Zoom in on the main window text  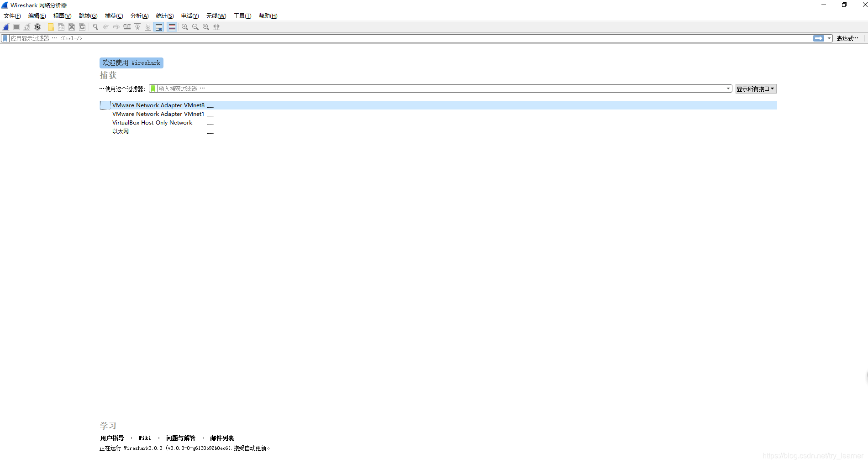pos(185,27)
